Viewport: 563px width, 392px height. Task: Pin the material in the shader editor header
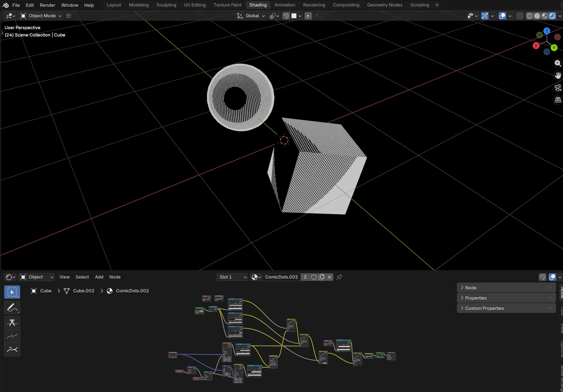[339, 277]
